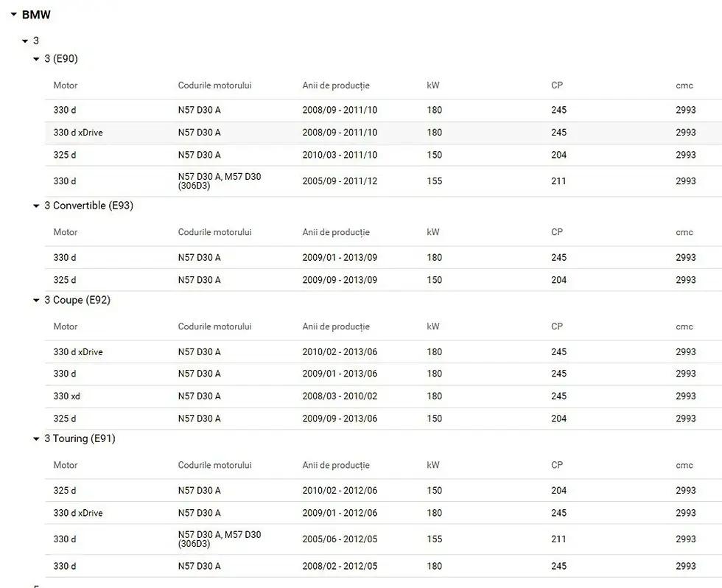Screen dimensions: 722x588
Task: Click E92 date 2008/03 - 2010/02
Action: [x=340, y=396]
